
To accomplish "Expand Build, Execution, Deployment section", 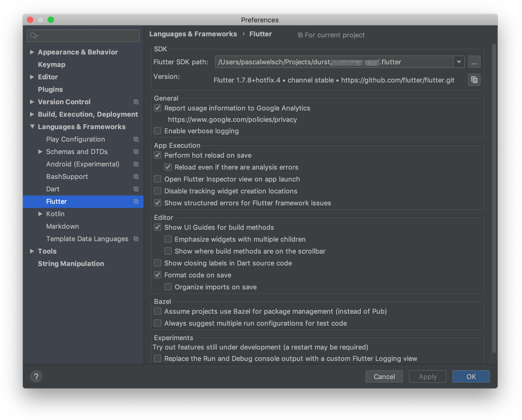I will pos(32,114).
